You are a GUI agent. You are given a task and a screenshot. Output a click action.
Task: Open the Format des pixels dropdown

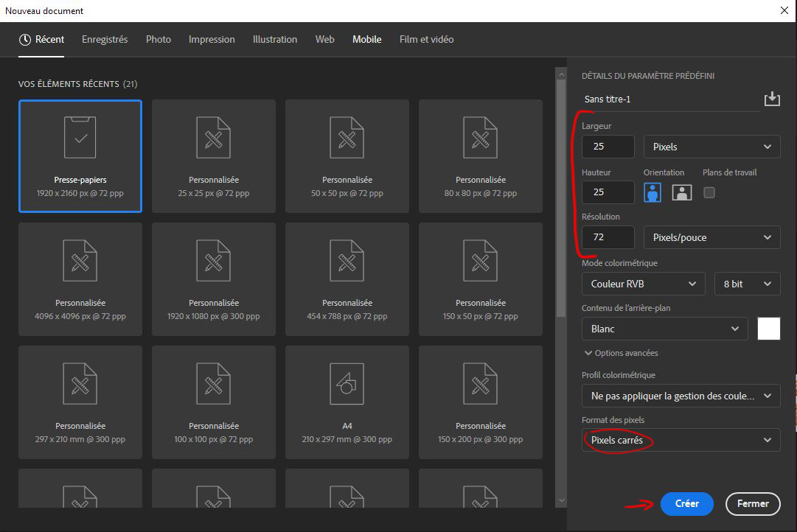click(x=680, y=441)
